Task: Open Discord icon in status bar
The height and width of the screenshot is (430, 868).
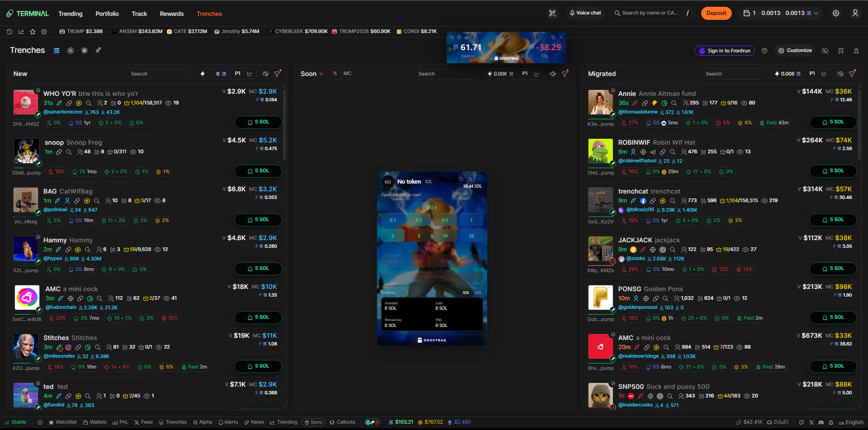Action: click(x=821, y=422)
